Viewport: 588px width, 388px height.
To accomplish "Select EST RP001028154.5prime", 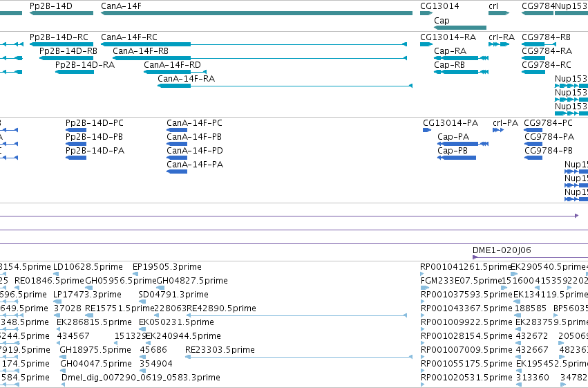I will coord(422,343).
